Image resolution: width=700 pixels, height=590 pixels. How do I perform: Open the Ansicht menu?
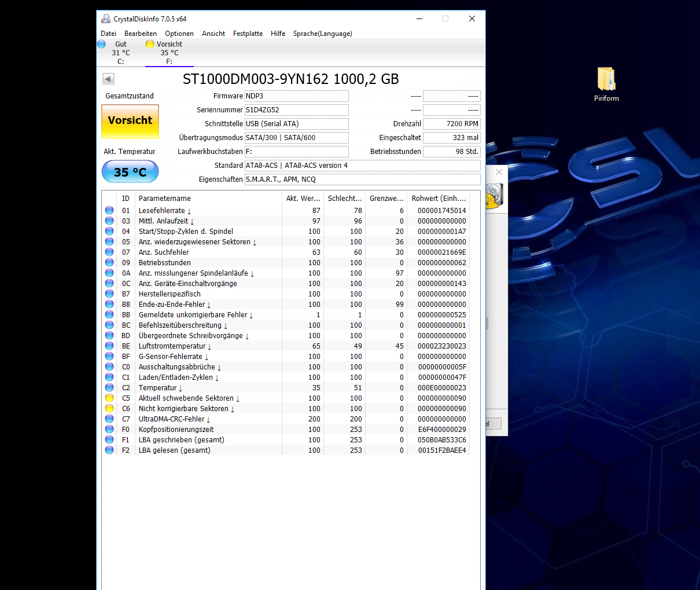coord(213,34)
